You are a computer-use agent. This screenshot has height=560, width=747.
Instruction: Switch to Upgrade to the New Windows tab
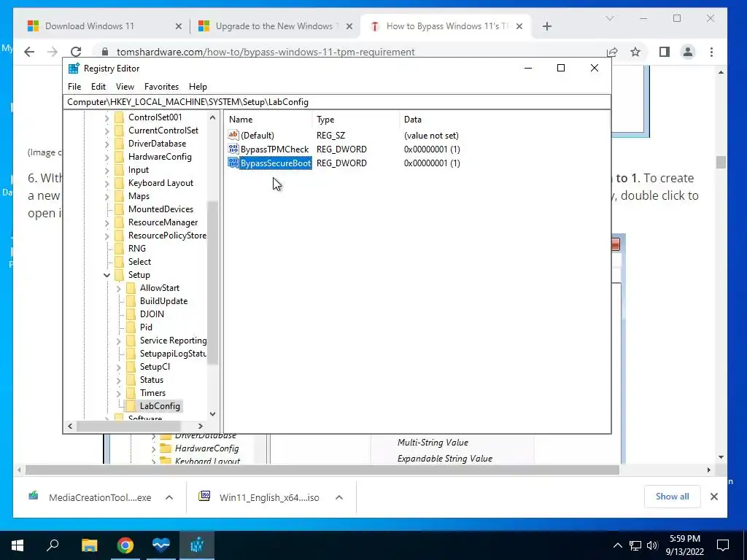click(274, 26)
